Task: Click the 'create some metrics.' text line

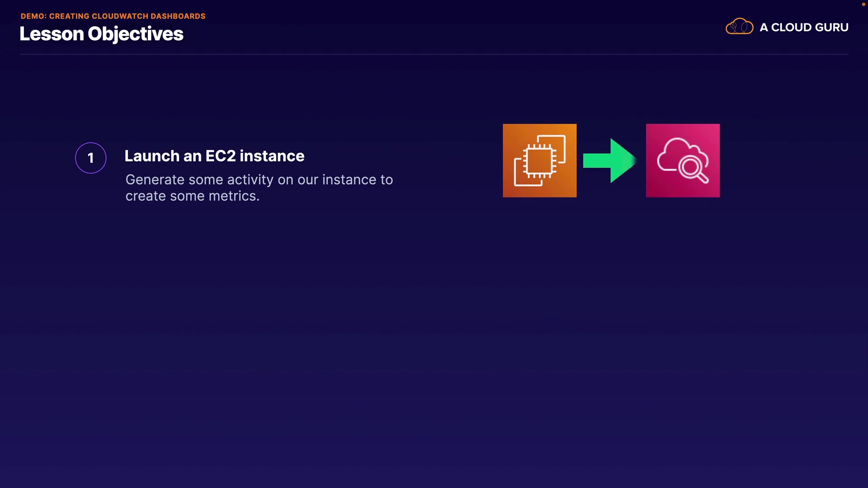Action: 192,196
